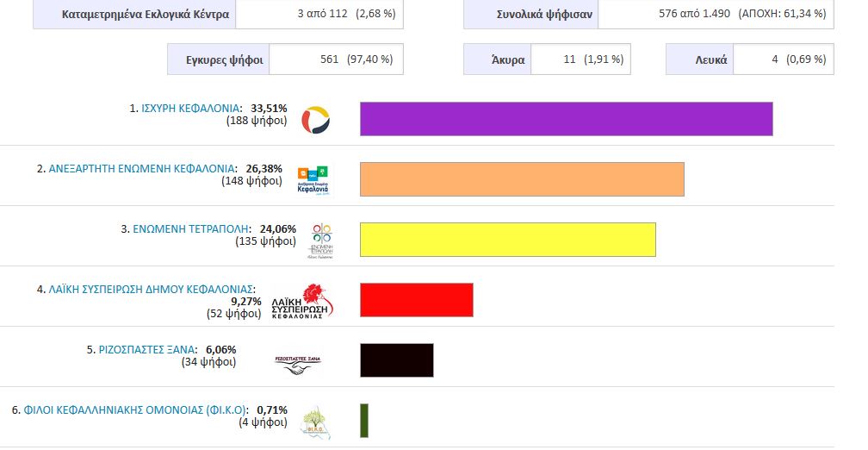Screen dimensions: 868x450
Task: Click the orange bar for ΑΝΕΞΑΡΤΗΤΗ ΕΝΩΜΕΝΗ ΚΕΦΑΛΟΝΙΑ
Action: coord(522,179)
